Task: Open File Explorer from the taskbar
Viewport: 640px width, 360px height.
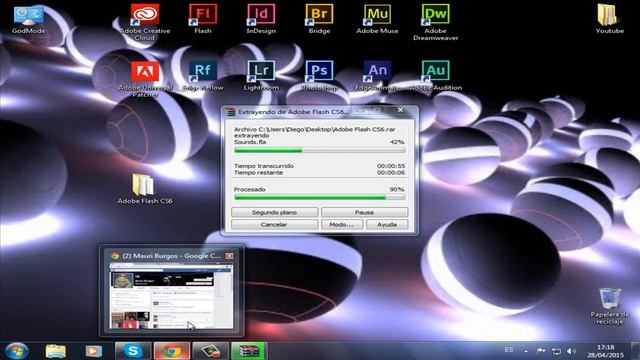Action: (56, 351)
